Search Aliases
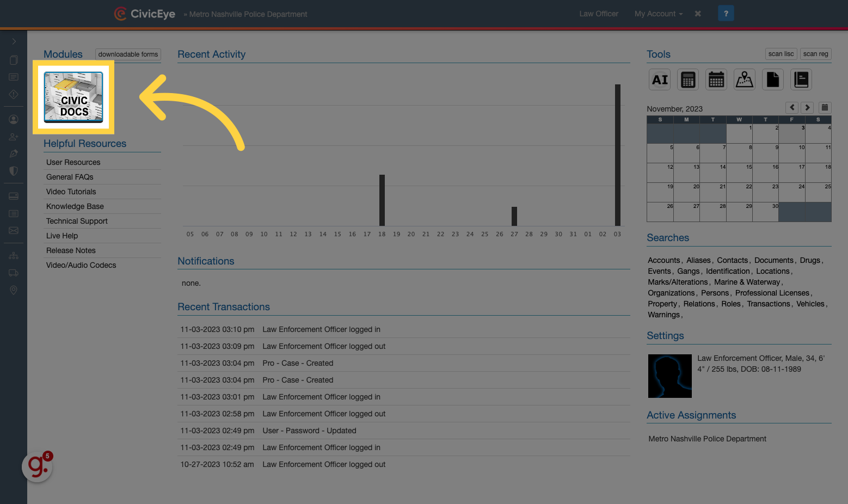 coord(698,260)
